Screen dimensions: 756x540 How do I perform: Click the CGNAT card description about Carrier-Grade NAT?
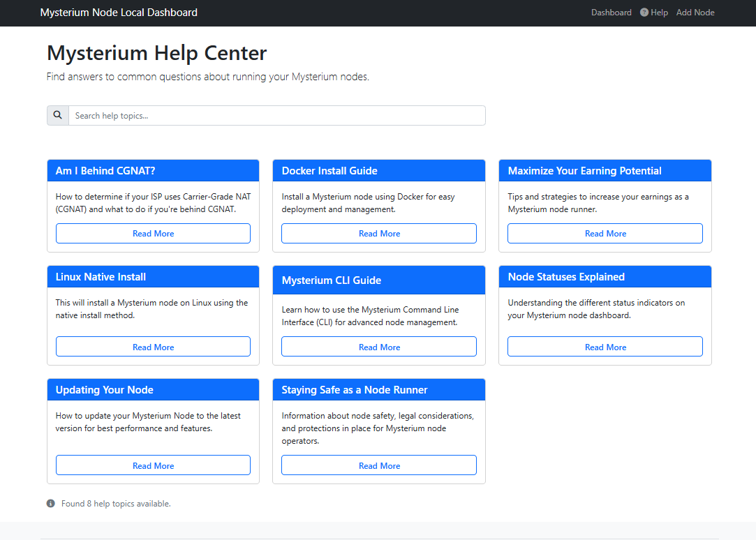point(153,203)
